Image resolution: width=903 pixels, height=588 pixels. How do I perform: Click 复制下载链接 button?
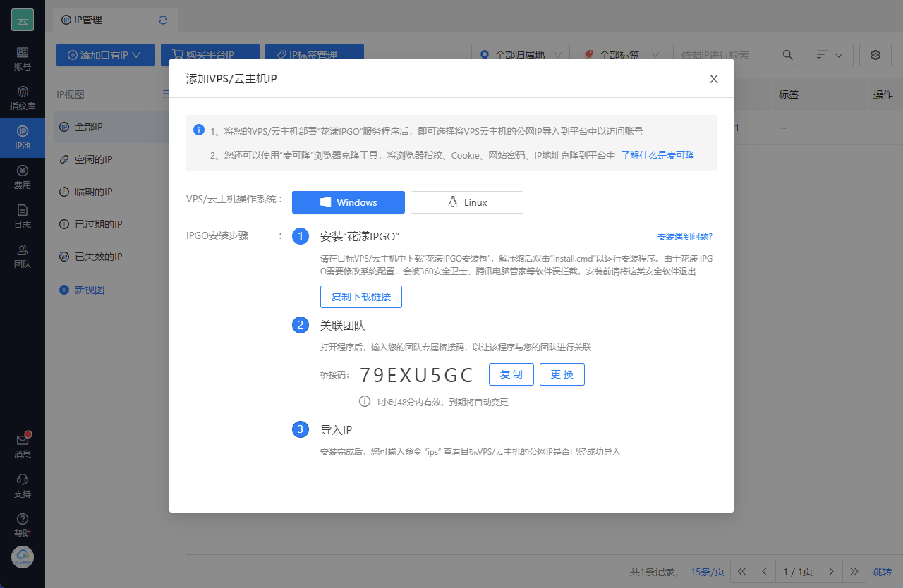click(361, 297)
